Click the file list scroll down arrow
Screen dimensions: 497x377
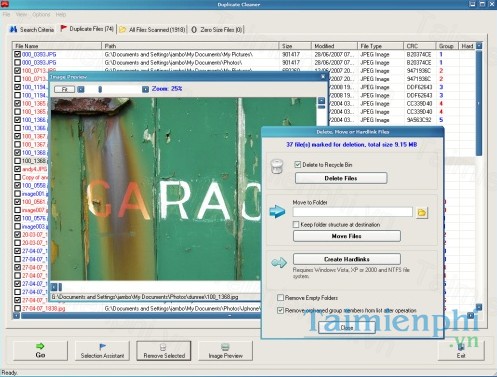click(x=479, y=307)
